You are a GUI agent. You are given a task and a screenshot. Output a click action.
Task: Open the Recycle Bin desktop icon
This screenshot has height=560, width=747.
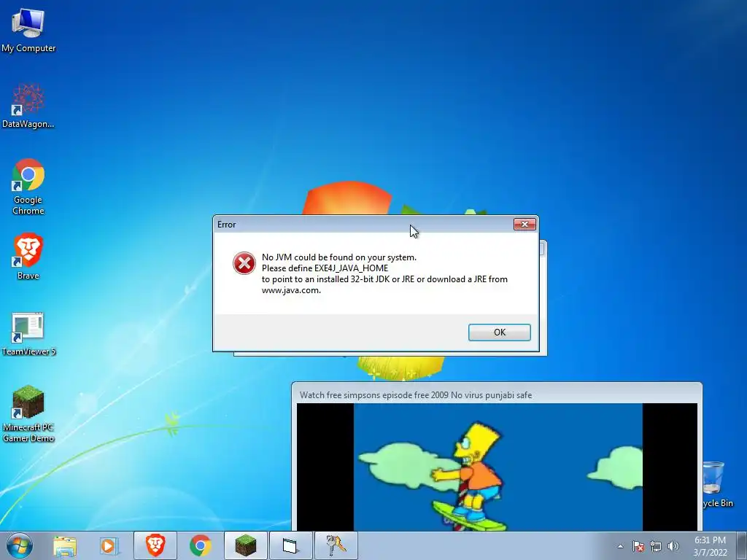coord(717,483)
